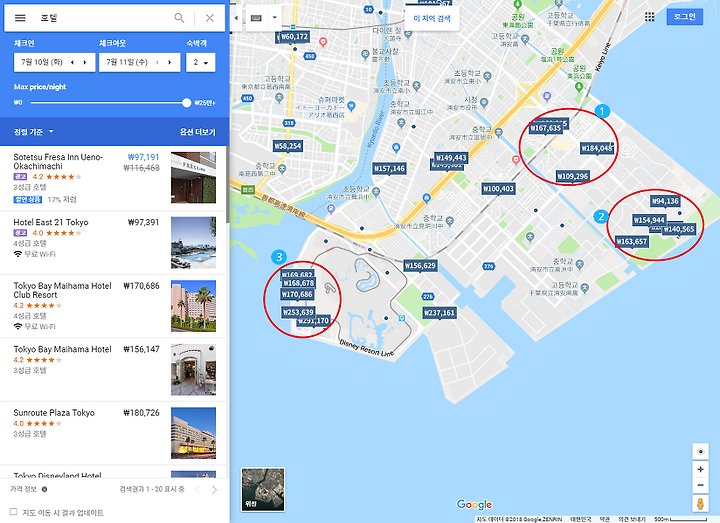Screen dimensions: 720x523
Task: Select the ₩157,146 hotel price marker
Action: [389, 169]
